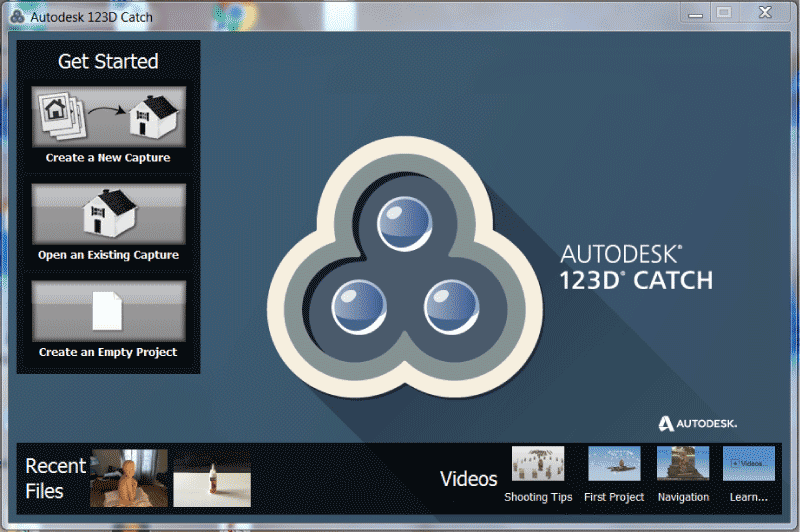The width and height of the screenshot is (800, 532).
Task: Minimize the Autodesk 123D Catch window
Action: tap(695, 13)
